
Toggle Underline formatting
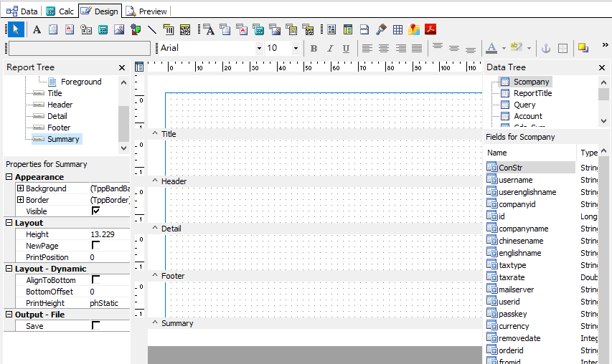pos(346,48)
